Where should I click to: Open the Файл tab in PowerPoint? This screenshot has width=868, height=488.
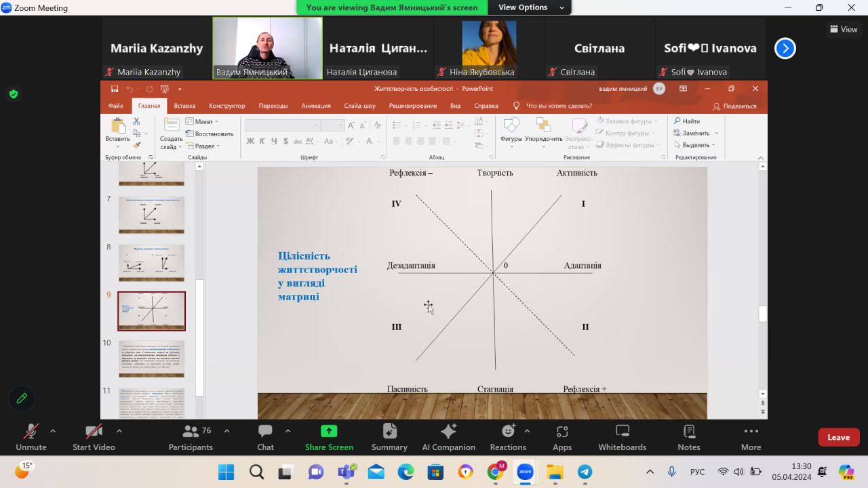(x=115, y=106)
